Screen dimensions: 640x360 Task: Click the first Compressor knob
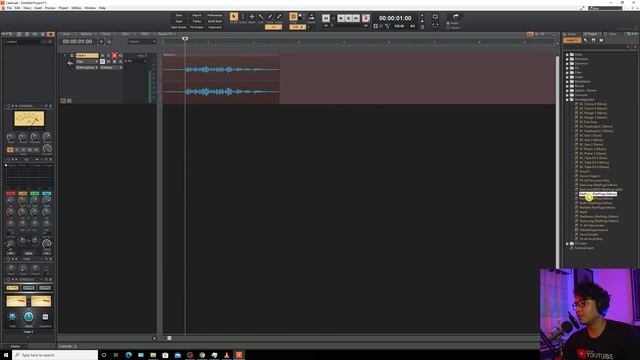tap(11, 137)
